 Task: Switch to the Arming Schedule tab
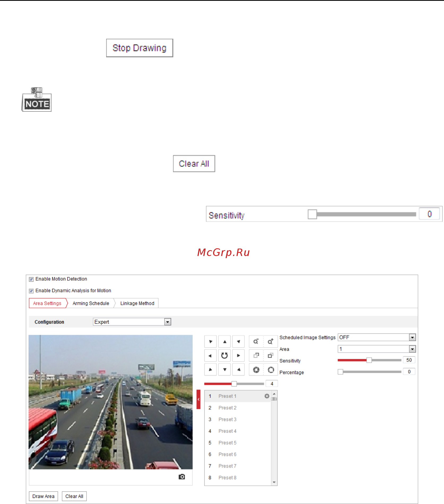pyautogui.click(x=91, y=303)
